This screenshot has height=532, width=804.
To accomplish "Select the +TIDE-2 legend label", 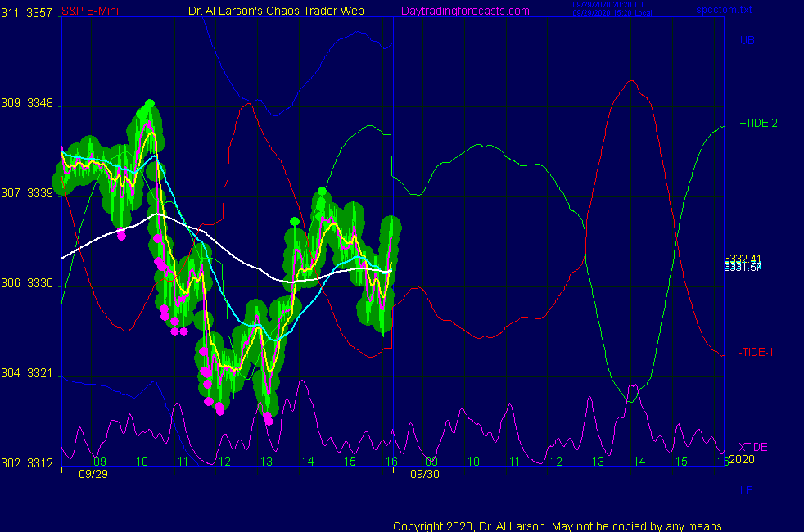I will pos(758,123).
